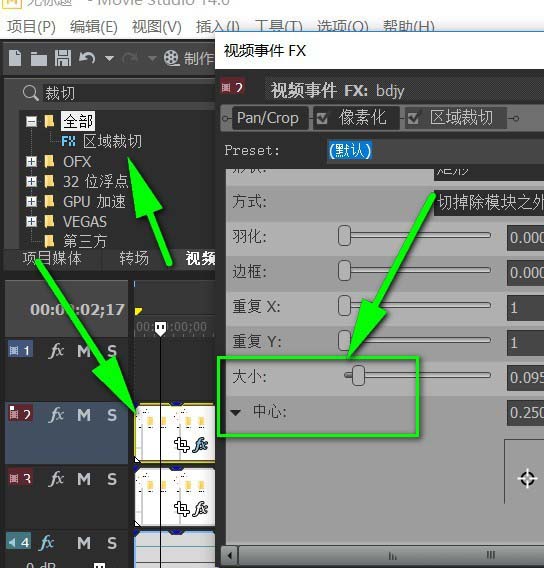Click the search field containing 裁切
544x568 pixels.
[129, 93]
